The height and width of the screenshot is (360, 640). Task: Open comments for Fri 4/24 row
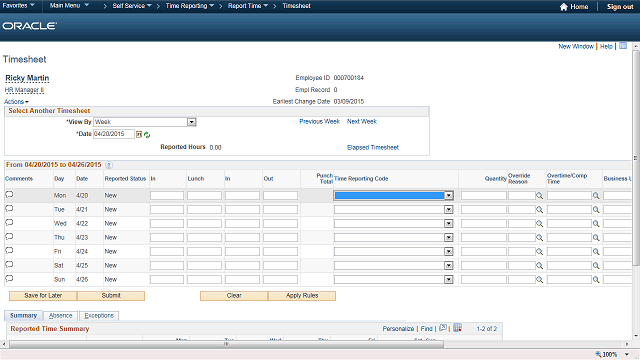click(9, 251)
